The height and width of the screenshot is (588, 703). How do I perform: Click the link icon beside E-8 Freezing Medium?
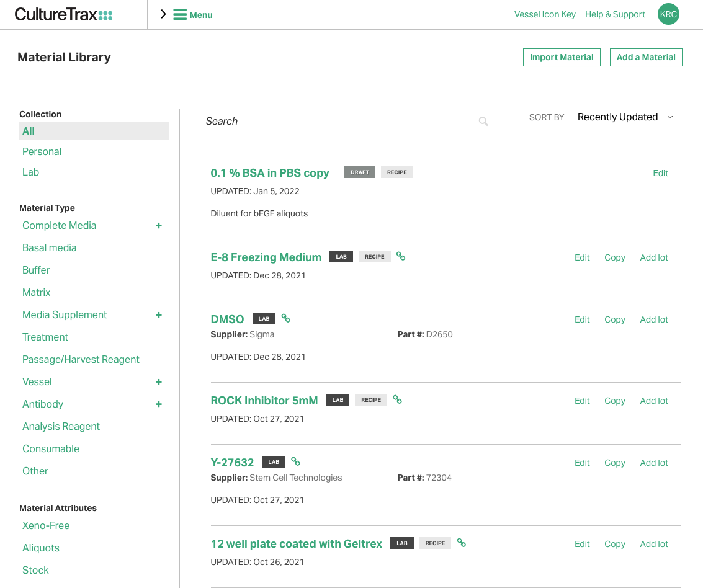pyautogui.click(x=401, y=256)
